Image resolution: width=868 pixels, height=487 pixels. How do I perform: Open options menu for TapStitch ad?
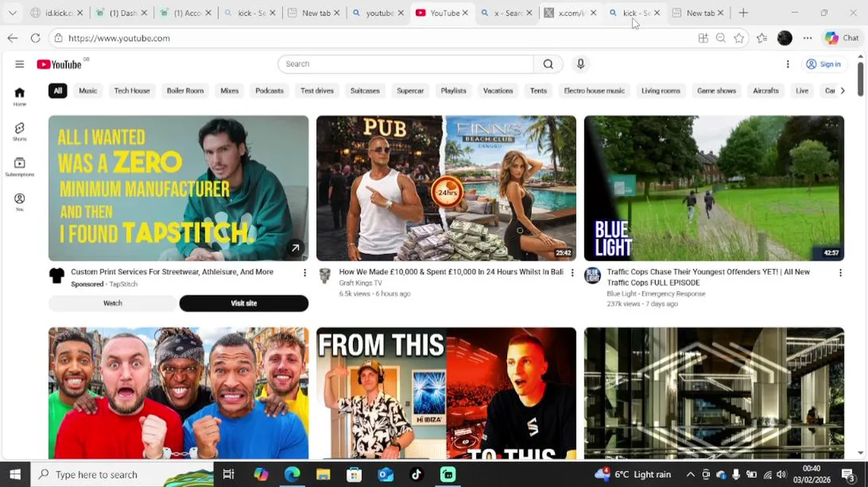tap(304, 273)
